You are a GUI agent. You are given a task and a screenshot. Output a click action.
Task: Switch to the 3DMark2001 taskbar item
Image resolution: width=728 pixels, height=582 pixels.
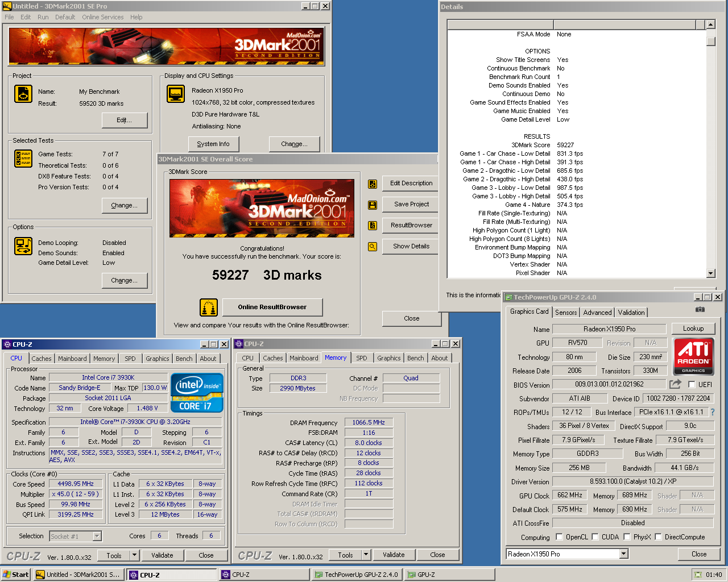tap(78, 575)
